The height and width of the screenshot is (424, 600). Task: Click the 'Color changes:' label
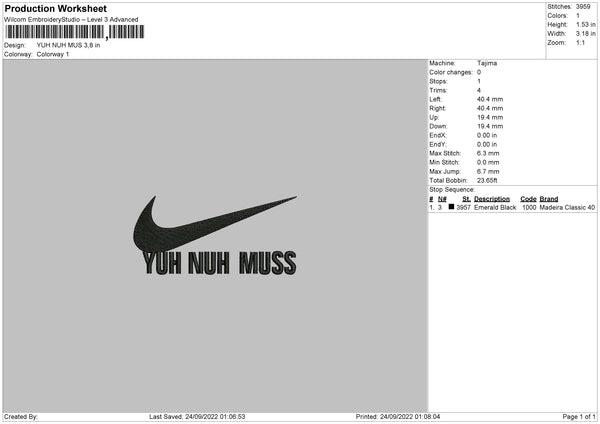pyautogui.click(x=451, y=72)
